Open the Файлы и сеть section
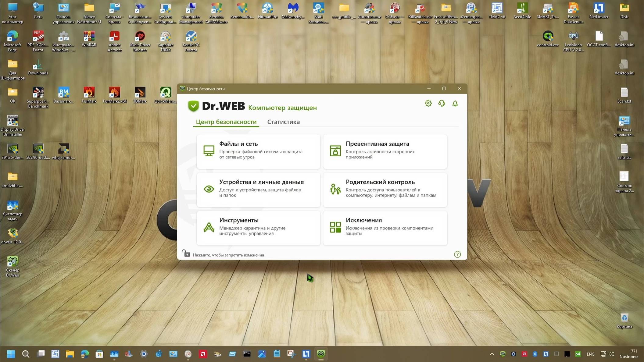Viewport: 644px width, 362px height. pyautogui.click(x=258, y=151)
